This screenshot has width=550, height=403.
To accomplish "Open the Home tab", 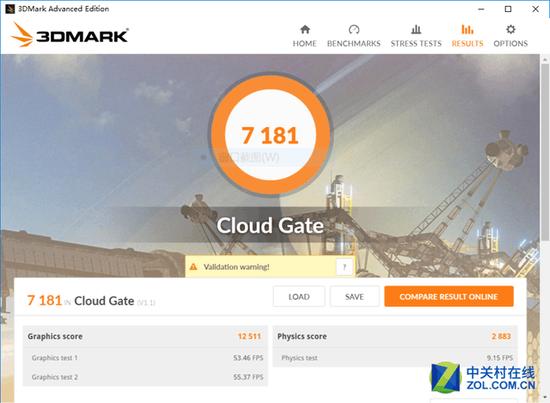I will point(304,36).
